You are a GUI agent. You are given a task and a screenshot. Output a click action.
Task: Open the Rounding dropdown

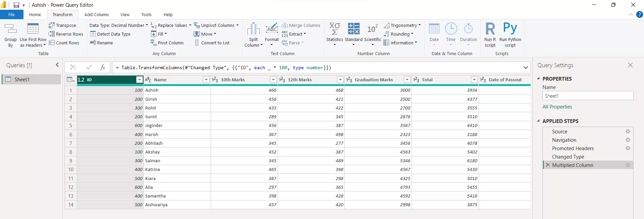pos(398,34)
